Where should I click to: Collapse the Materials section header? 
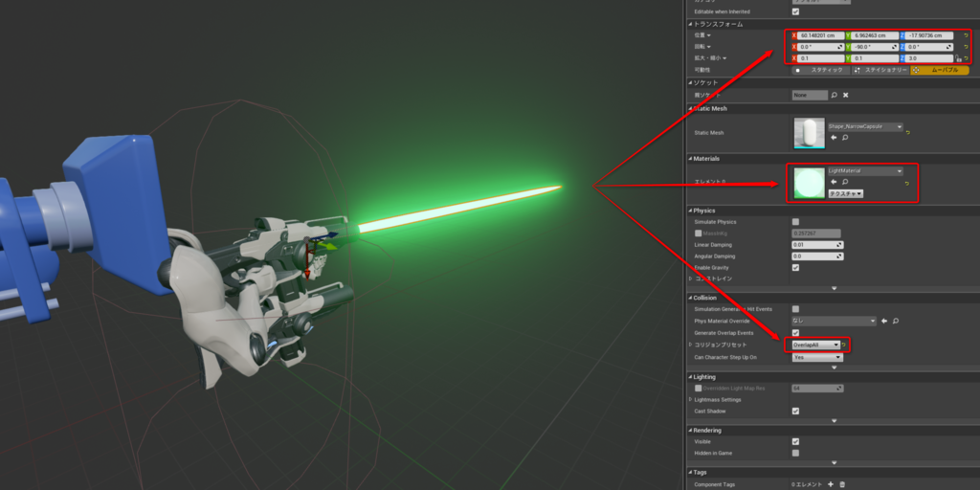(833, 159)
